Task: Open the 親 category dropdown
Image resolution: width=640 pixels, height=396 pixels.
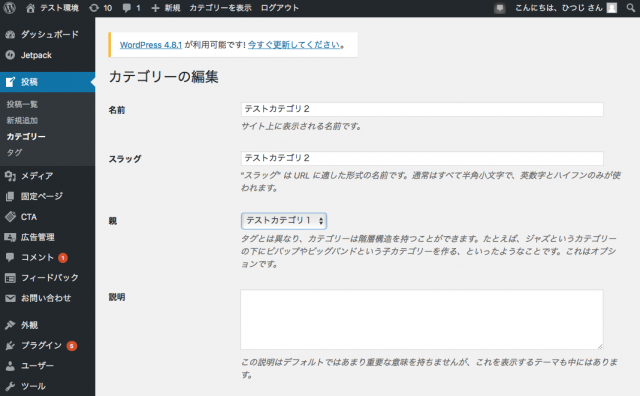Action: pyautogui.click(x=284, y=221)
